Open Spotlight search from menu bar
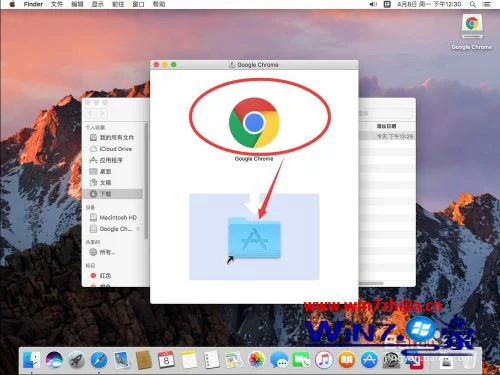This screenshot has width=500, height=375. click(473, 4)
